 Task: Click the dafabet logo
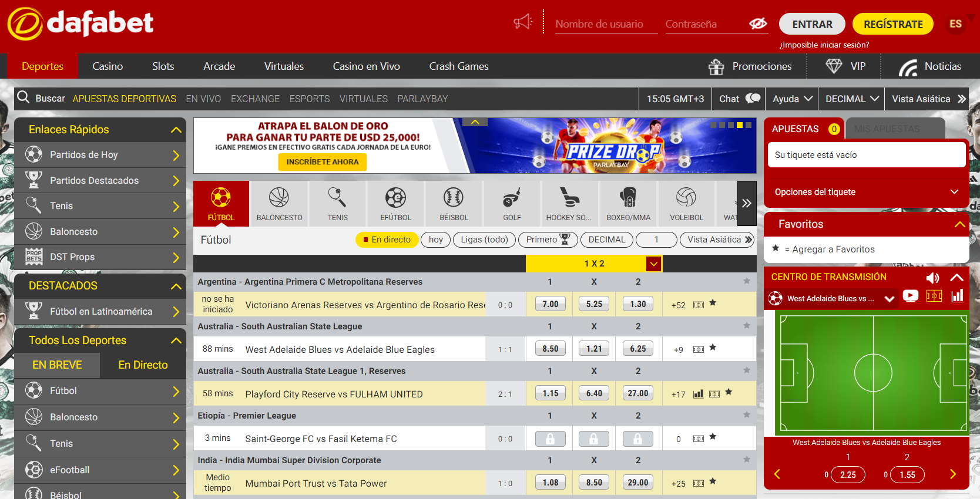80,23
